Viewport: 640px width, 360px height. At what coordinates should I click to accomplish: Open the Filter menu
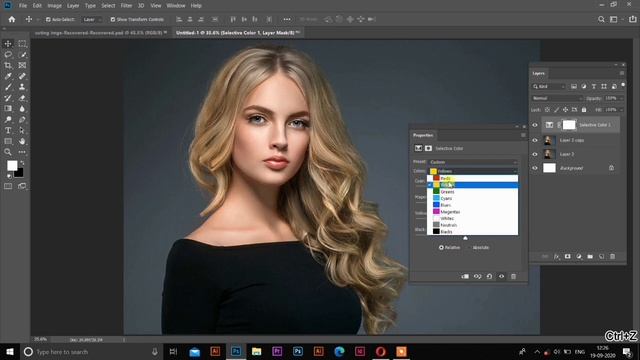[126, 6]
